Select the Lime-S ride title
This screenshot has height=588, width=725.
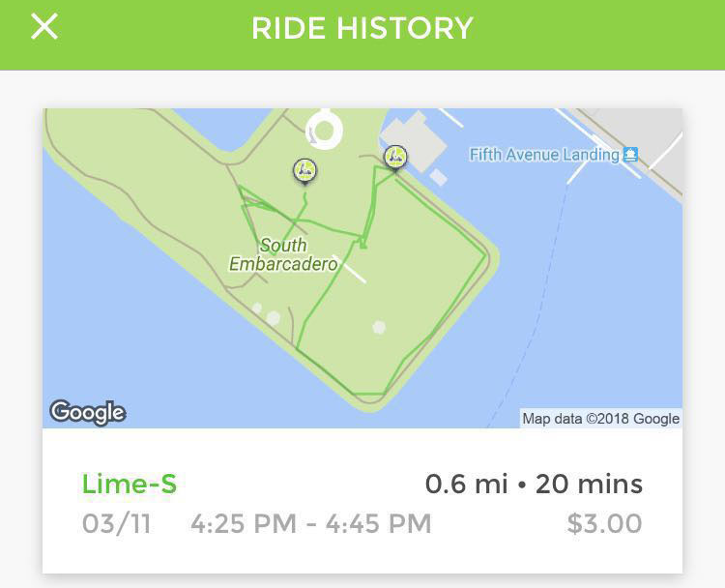tap(130, 484)
